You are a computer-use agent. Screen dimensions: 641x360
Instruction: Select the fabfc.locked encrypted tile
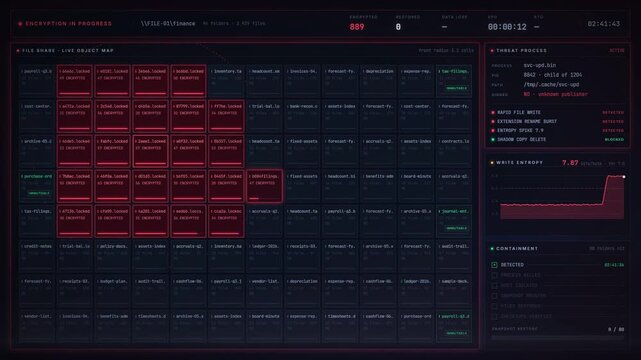click(x=112, y=151)
